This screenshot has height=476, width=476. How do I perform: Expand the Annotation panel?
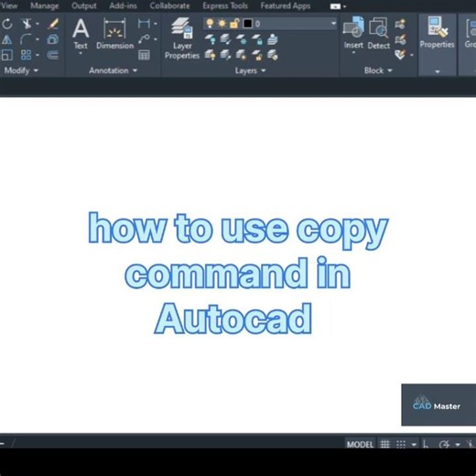coord(114,70)
